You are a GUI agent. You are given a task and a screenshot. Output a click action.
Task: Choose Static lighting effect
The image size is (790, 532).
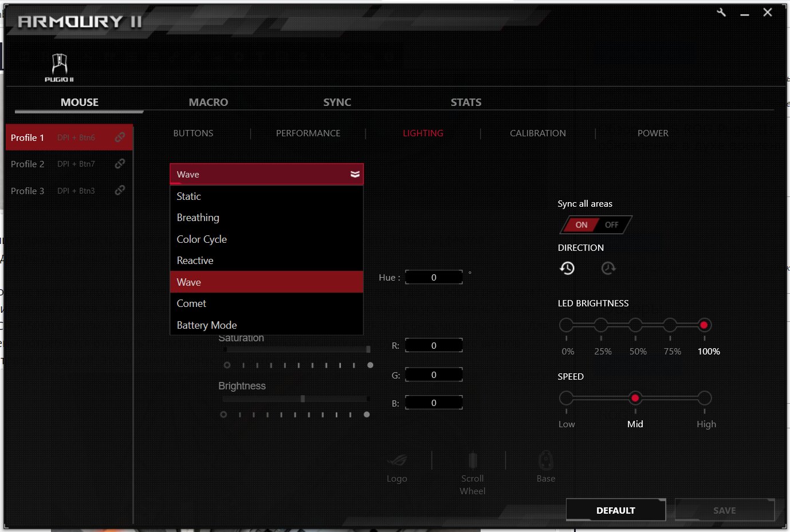266,196
